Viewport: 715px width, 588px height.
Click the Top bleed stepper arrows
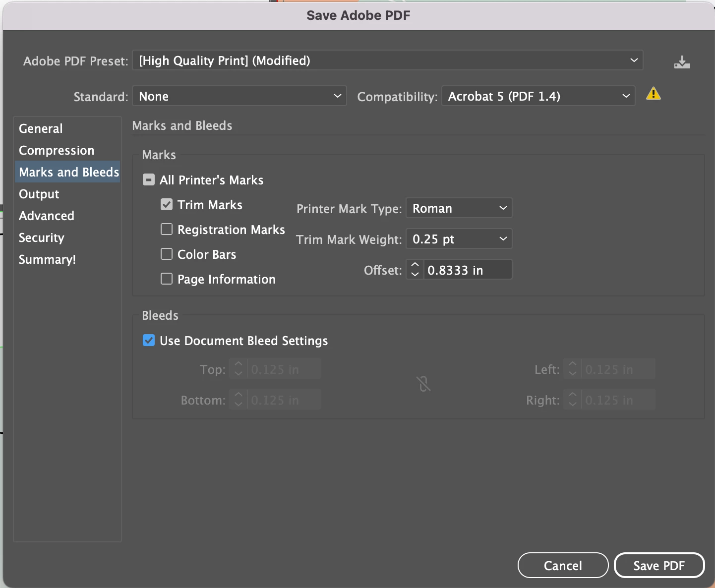(238, 369)
